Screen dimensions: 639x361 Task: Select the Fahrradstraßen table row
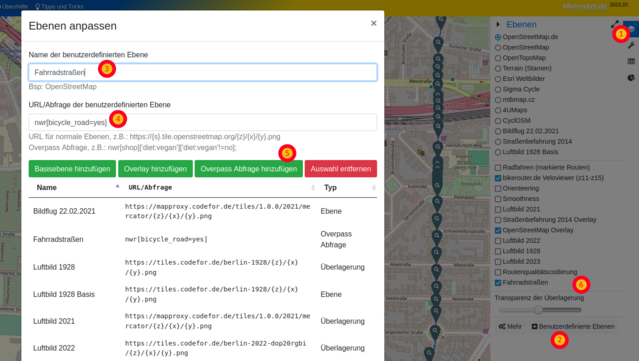203,239
